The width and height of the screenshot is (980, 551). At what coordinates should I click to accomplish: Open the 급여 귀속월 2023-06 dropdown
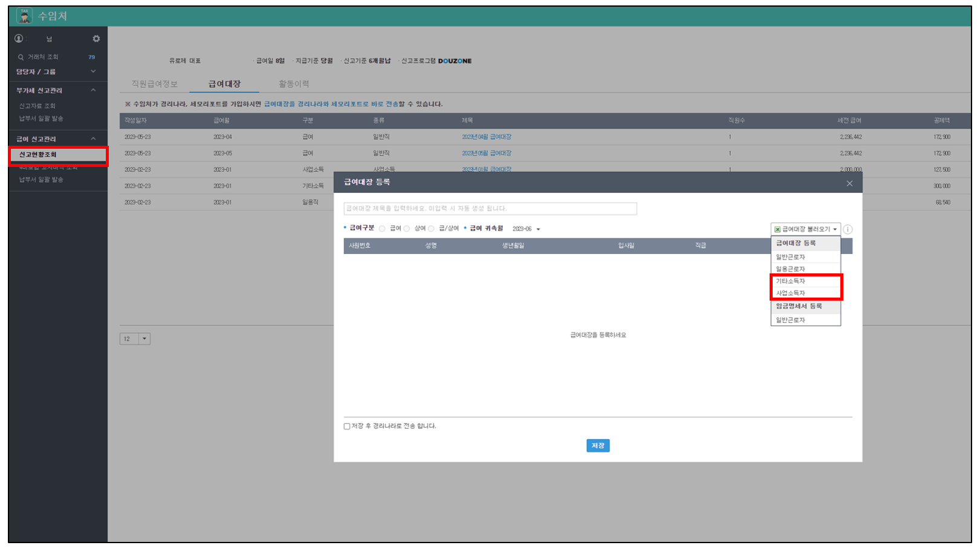pyautogui.click(x=526, y=229)
